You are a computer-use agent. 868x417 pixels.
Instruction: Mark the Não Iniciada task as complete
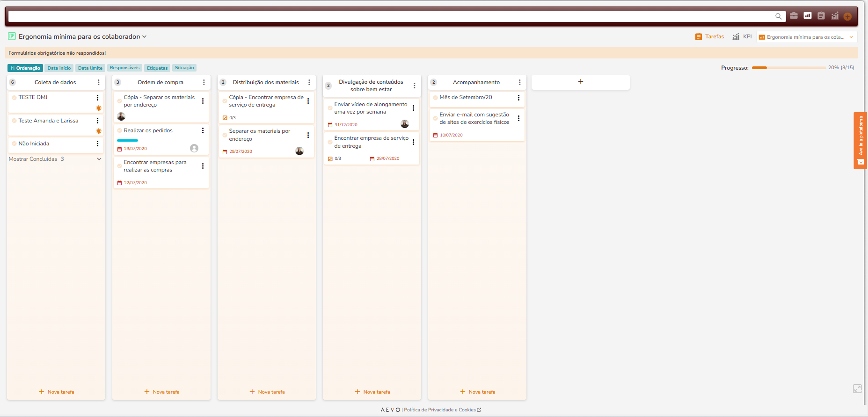coord(14,144)
